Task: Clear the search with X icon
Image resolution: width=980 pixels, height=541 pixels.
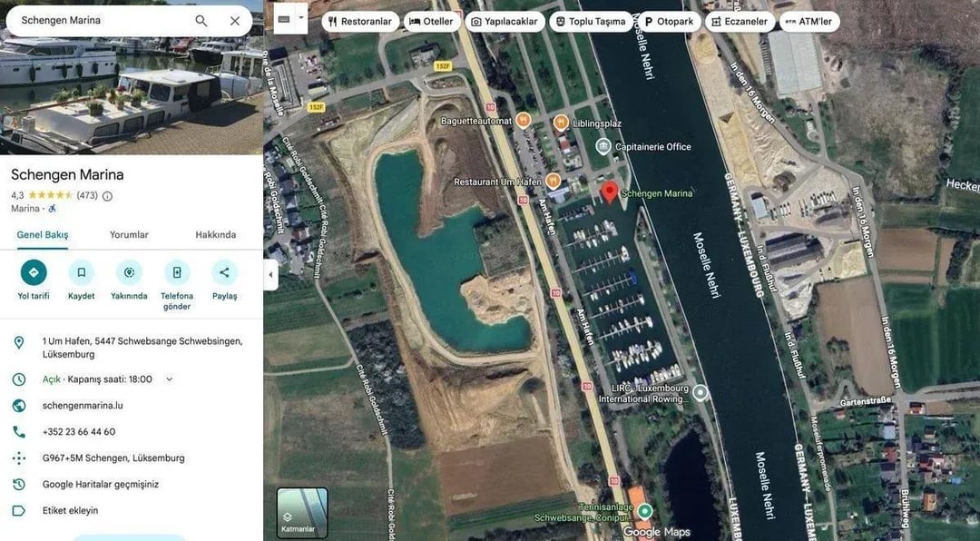Action: coord(235,20)
